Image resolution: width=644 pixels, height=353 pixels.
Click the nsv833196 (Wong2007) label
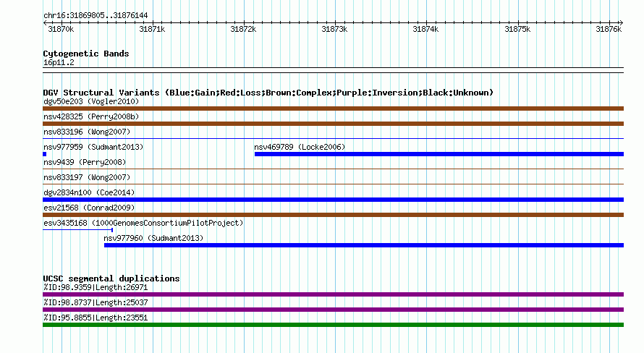87,132
